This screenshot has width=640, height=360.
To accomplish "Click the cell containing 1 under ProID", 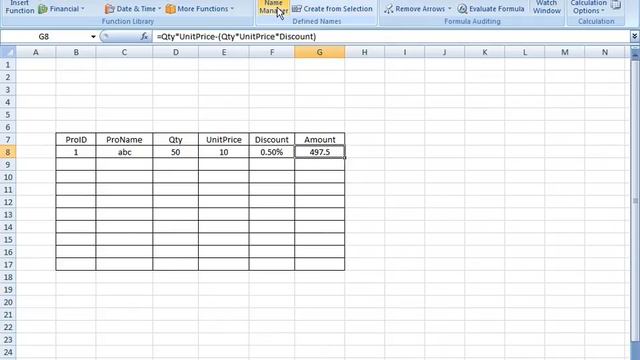I will pyautogui.click(x=76, y=152).
